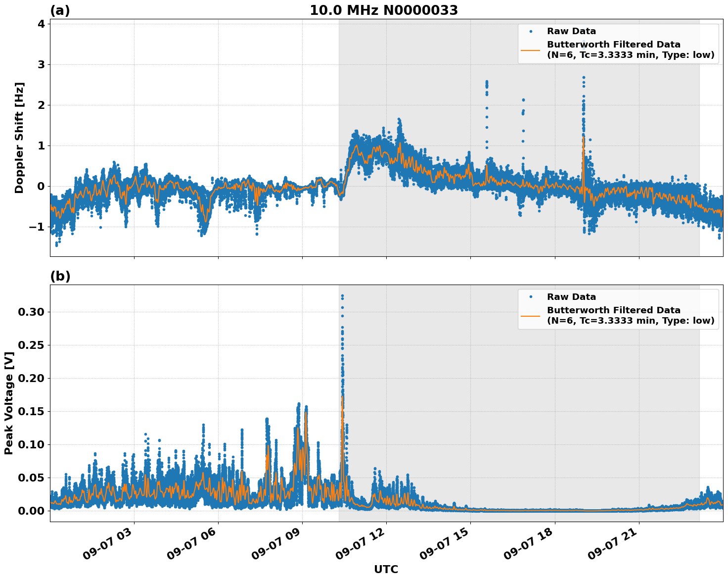Click the Doppler spike near 09-07 20

[583, 99]
